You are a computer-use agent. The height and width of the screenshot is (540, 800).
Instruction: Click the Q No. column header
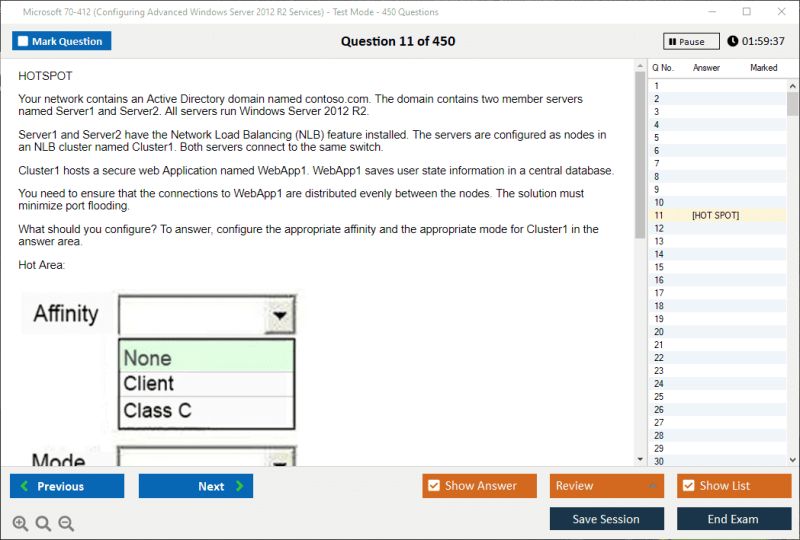coord(663,68)
